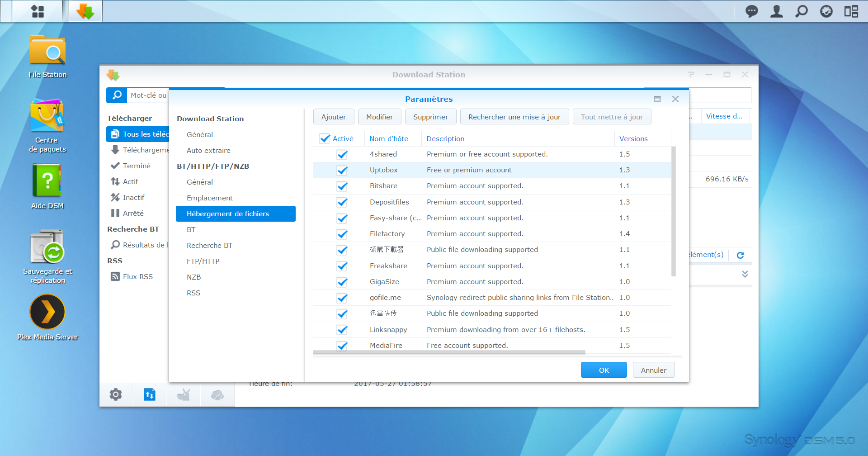Select the NZB settings section

coord(193,277)
